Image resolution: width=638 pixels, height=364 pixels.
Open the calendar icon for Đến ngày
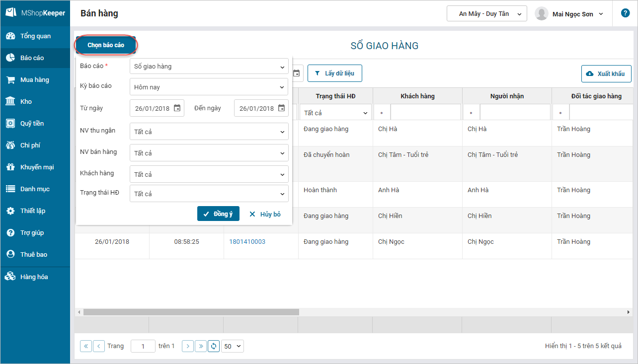(282, 108)
